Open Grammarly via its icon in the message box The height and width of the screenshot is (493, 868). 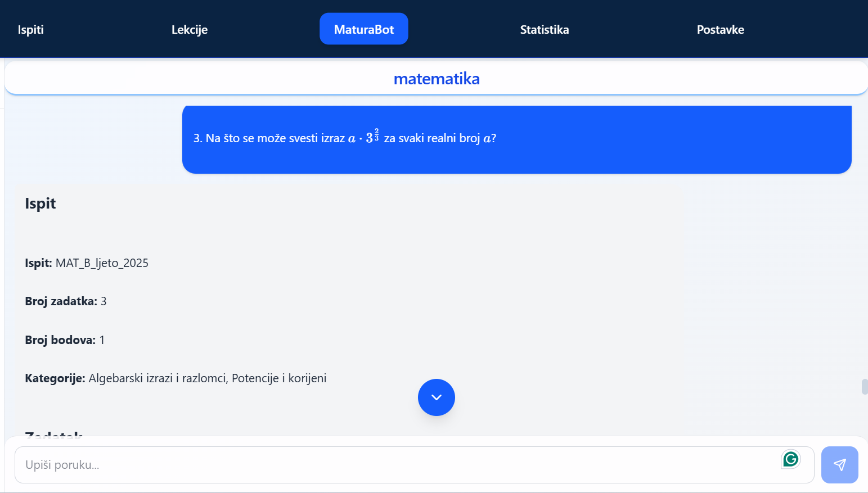(791, 459)
